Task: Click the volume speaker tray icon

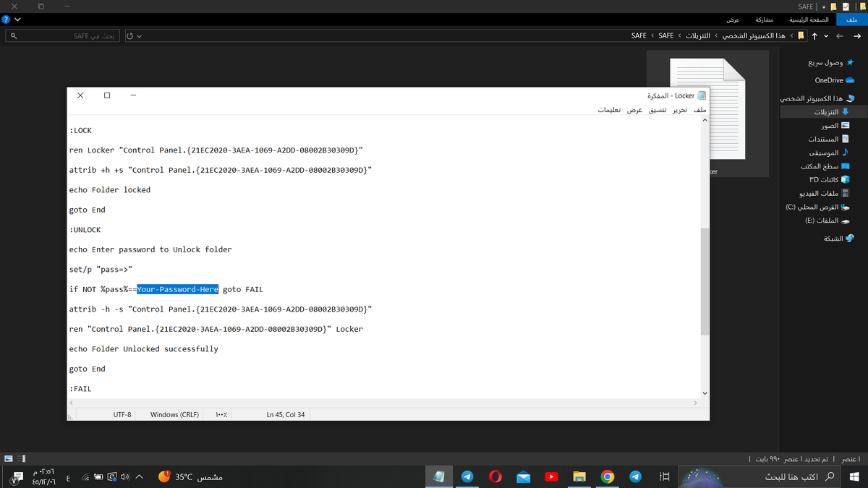Action: [x=126, y=477]
